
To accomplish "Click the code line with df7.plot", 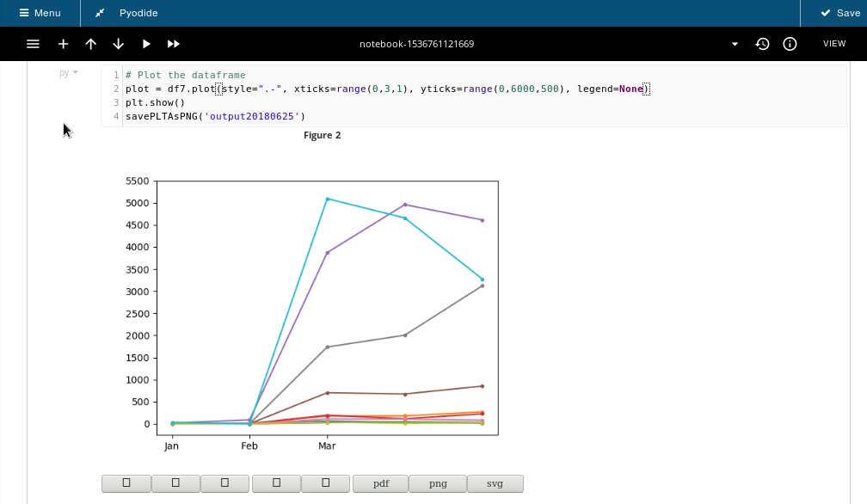I will (x=388, y=89).
